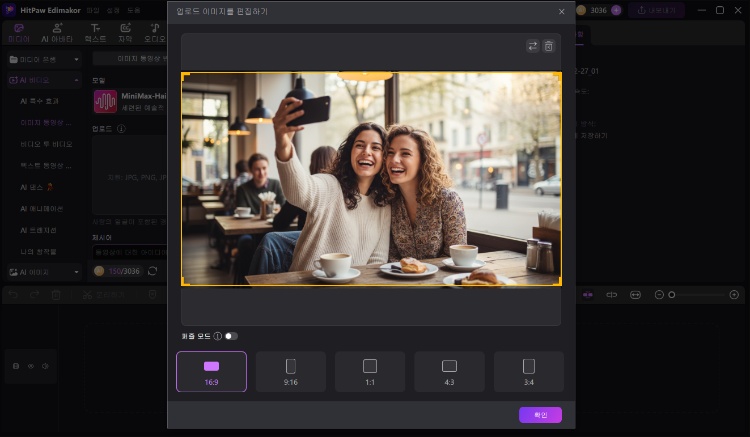The height and width of the screenshot is (437, 750).
Task: Open the second menu next to HitPaw Edimakor
Action: [x=113, y=10]
